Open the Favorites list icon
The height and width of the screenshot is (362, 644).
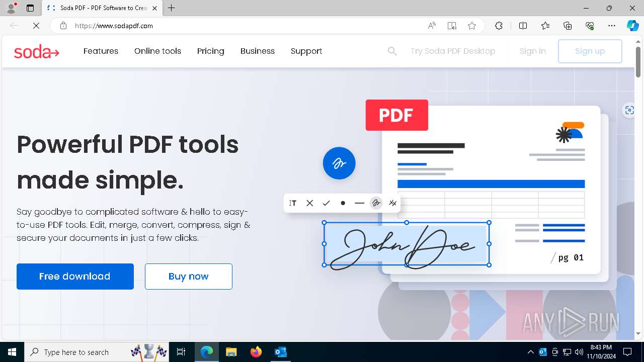(x=545, y=26)
